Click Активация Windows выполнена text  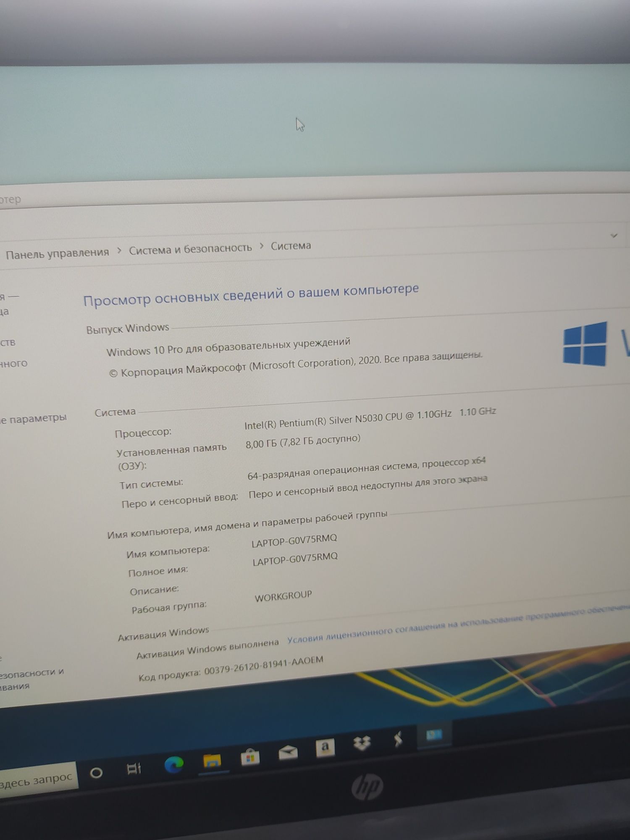pos(207,648)
